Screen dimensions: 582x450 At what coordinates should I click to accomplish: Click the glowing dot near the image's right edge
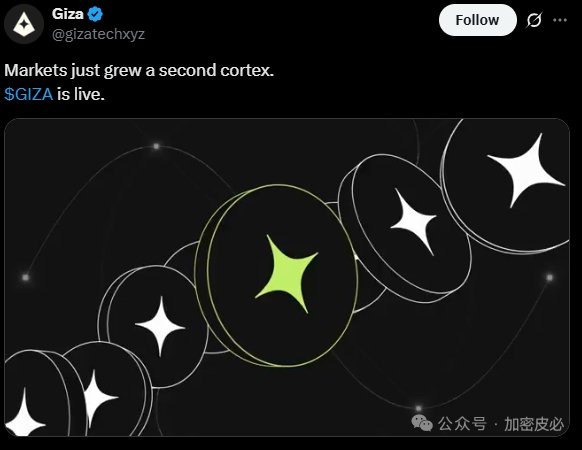[x=550, y=277]
